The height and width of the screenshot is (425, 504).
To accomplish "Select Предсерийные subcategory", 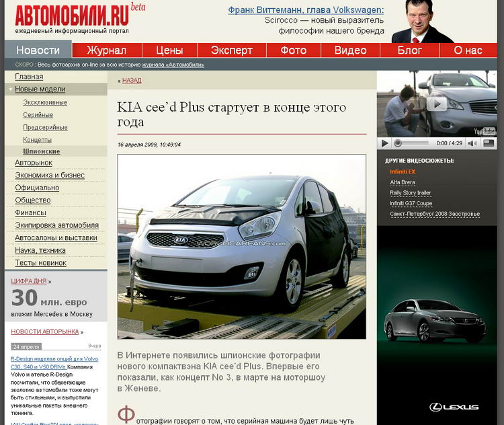I will point(45,127).
